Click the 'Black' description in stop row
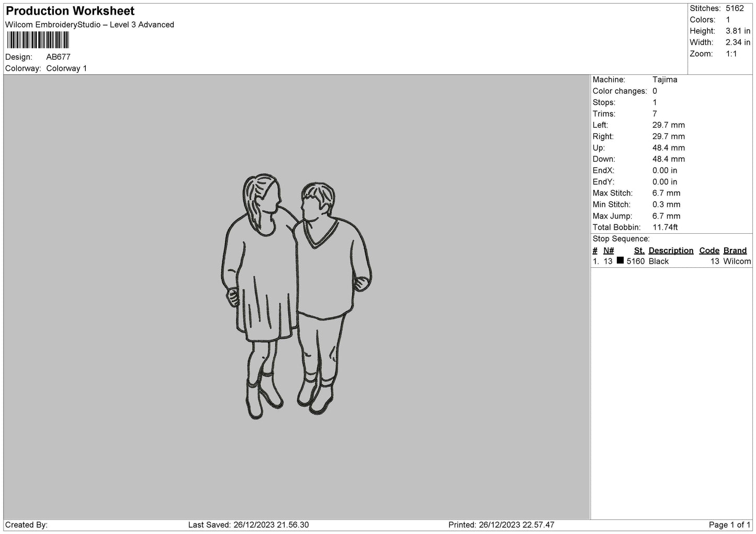The width and height of the screenshot is (756, 534). point(659,262)
